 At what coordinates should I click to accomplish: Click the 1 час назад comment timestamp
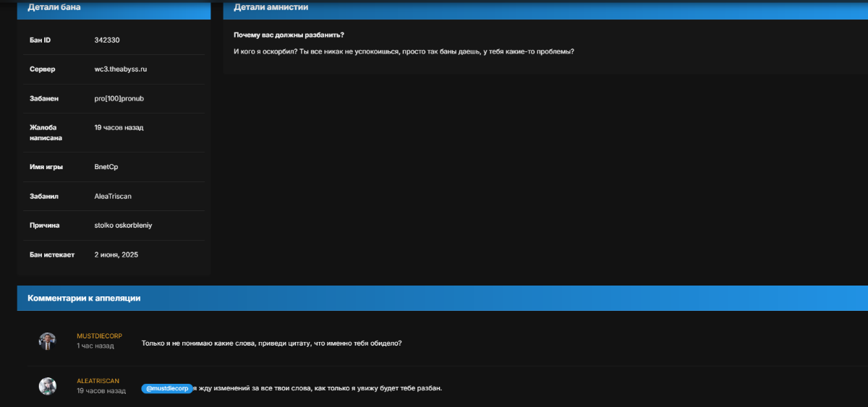95,346
